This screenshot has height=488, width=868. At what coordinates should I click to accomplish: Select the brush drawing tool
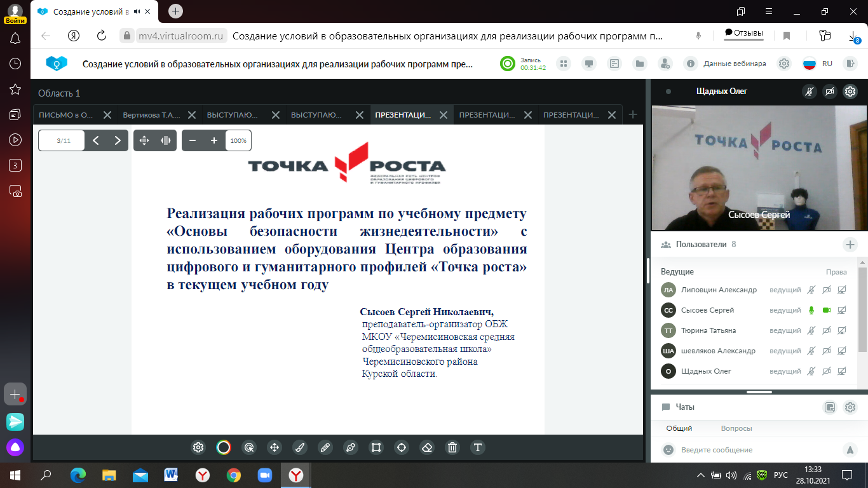tap(300, 447)
